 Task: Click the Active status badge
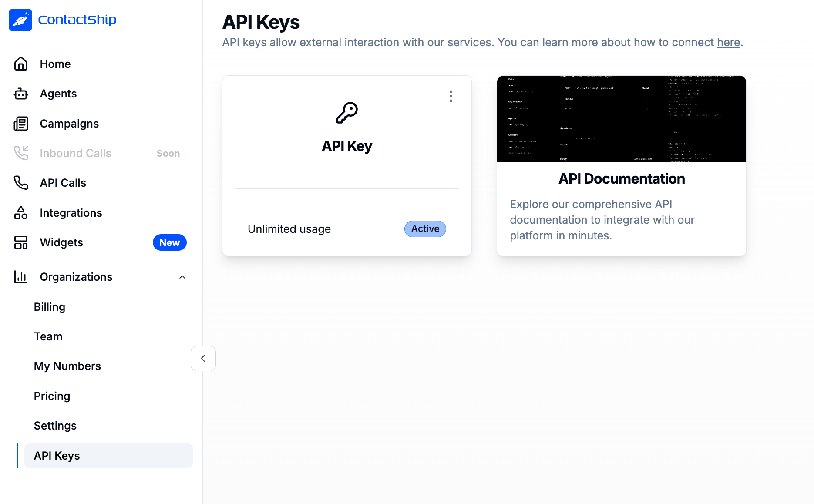click(425, 228)
